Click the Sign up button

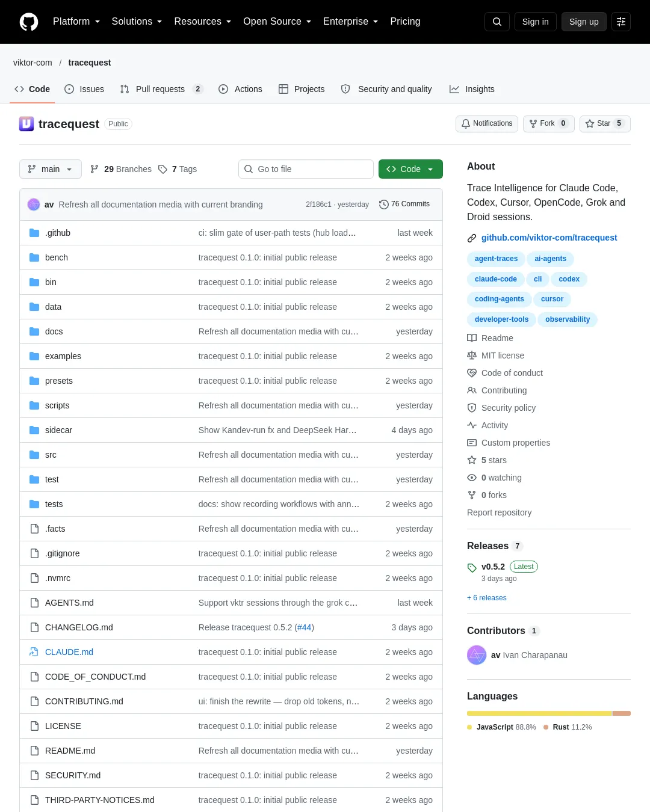tap(584, 22)
